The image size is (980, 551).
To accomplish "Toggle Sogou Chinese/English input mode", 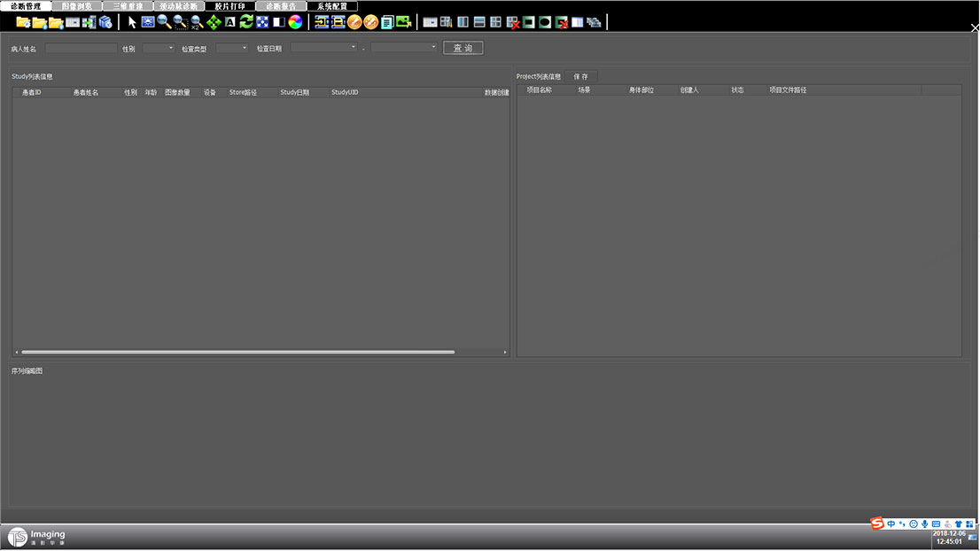I will point(891,524).
